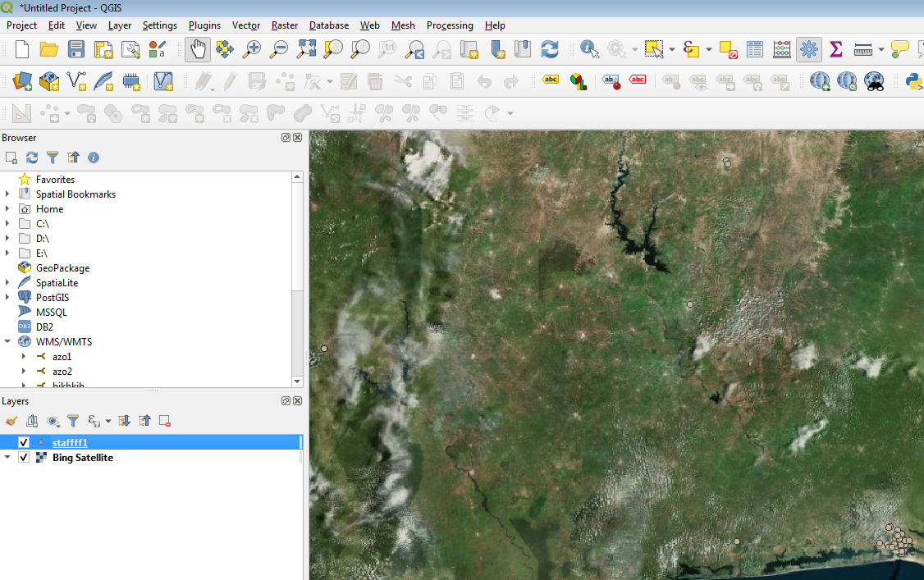Open the Processing menu
Screen dimensions: 924x580
[450, 25]
